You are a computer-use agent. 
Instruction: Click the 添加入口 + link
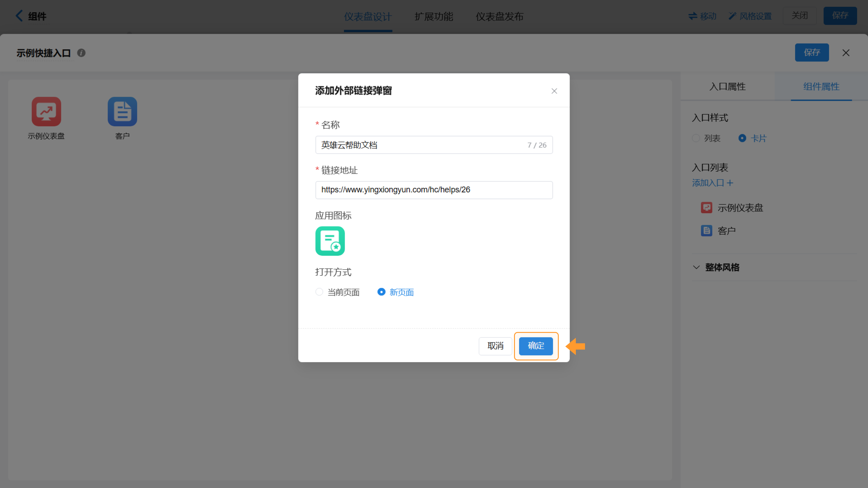(712, 183)
